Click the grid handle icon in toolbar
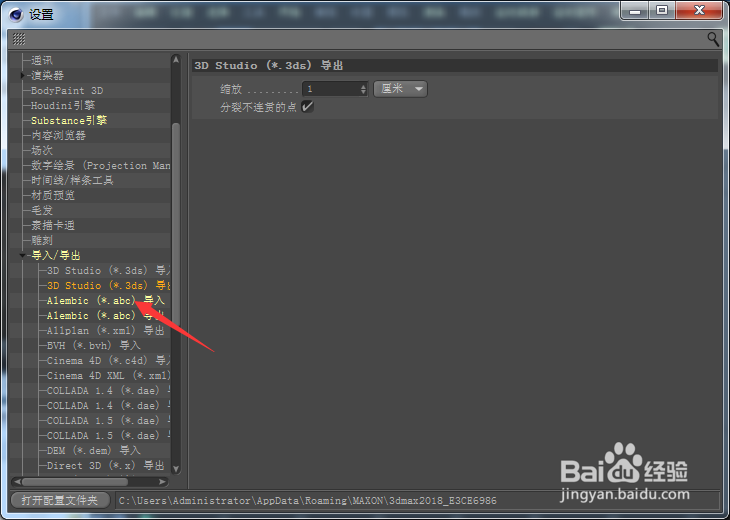The image size is (730, 520). click(19, 39)
